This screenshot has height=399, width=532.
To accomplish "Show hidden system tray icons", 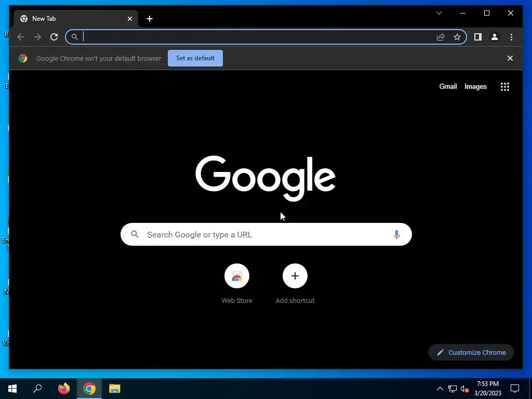I will (440, 389).
